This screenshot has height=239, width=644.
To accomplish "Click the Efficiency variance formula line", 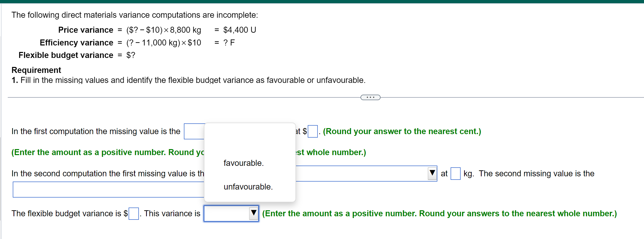I will coord(137,42).
